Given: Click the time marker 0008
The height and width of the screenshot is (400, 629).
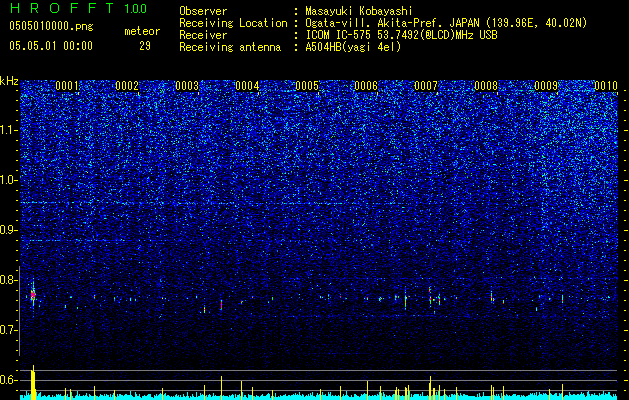Looking at the screenshot, I should (x=486, y=86).
